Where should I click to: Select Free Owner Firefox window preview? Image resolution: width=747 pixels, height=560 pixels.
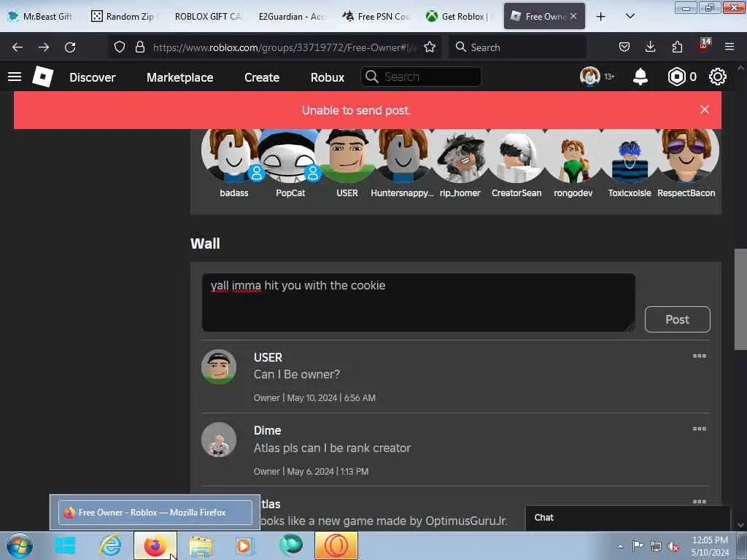coord(155,513)
